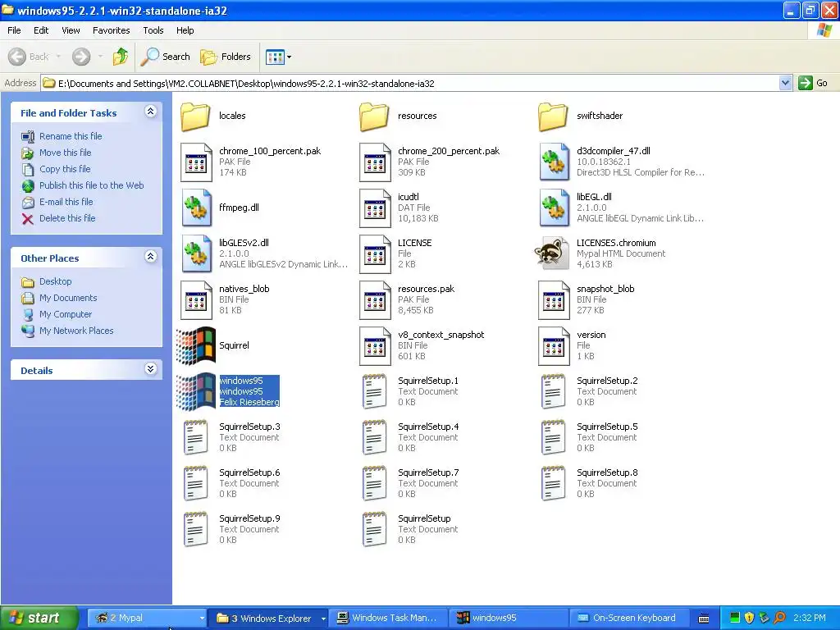840x630 pixels.
Task: Click the Search toolbar button
Action: (165, 57)
